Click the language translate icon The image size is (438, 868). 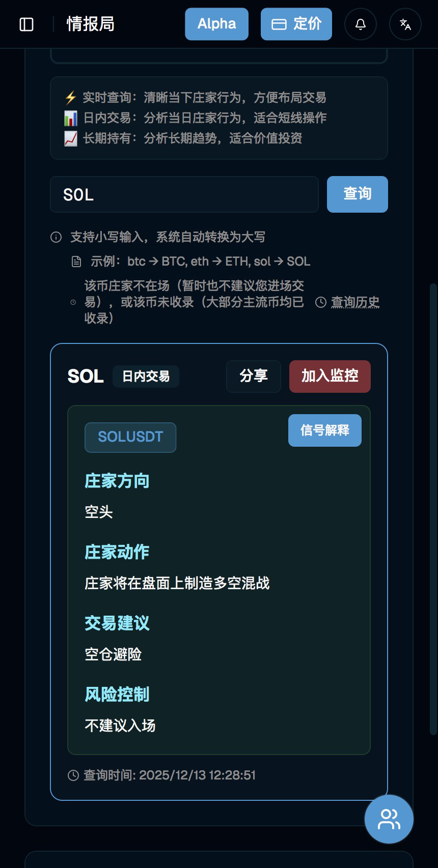405,24
